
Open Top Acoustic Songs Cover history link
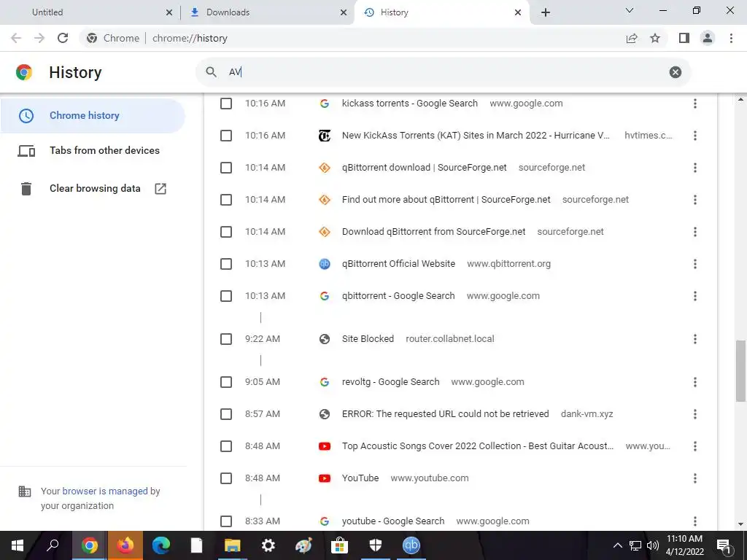[478, 446]
